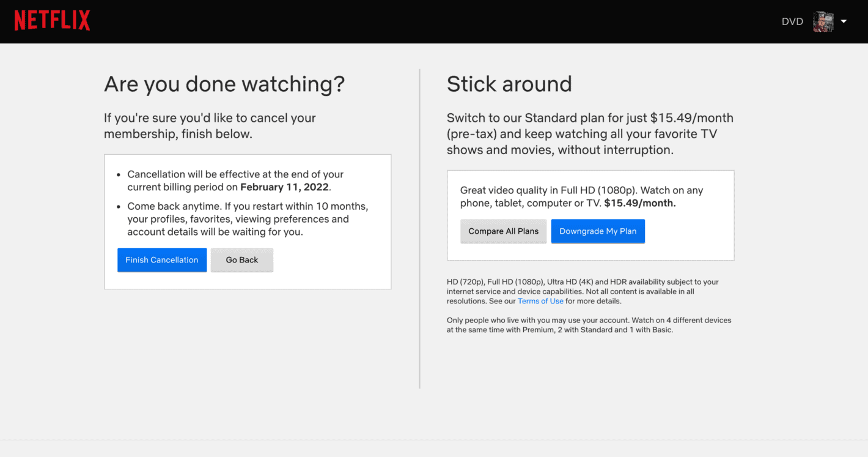
Task: Open the DVD section in header
Action: click(792, 21)
